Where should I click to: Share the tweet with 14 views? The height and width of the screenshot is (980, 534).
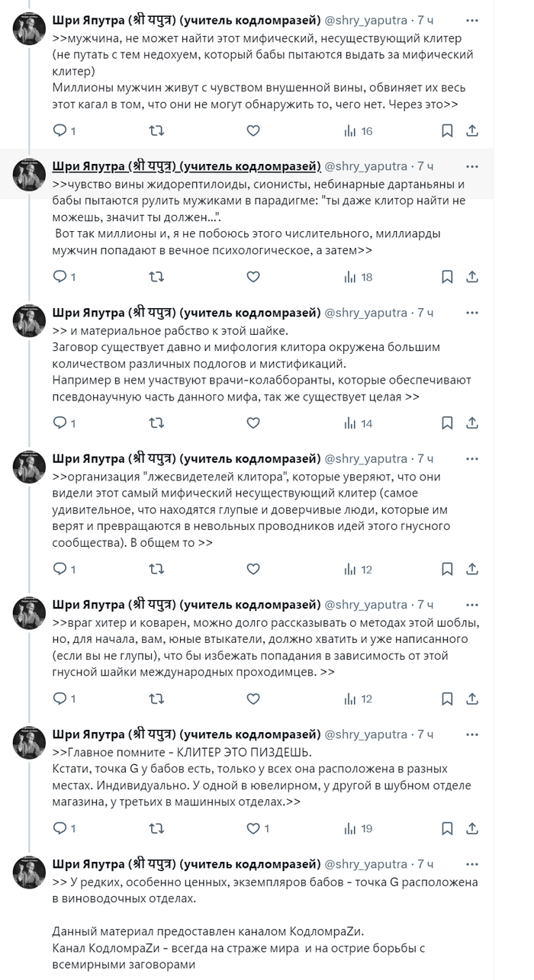pos(472,423)
